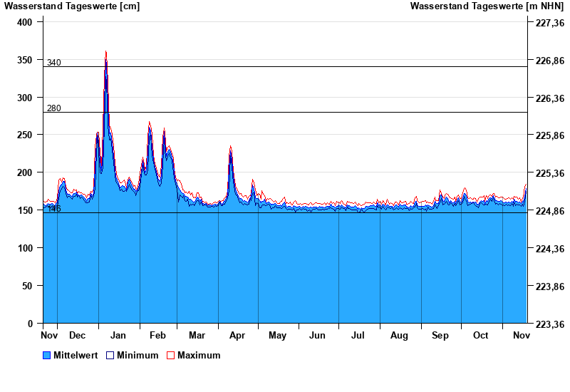Select the Jan month label
Image resolution: width=570 pixels, height=392 pixels.
118,335
